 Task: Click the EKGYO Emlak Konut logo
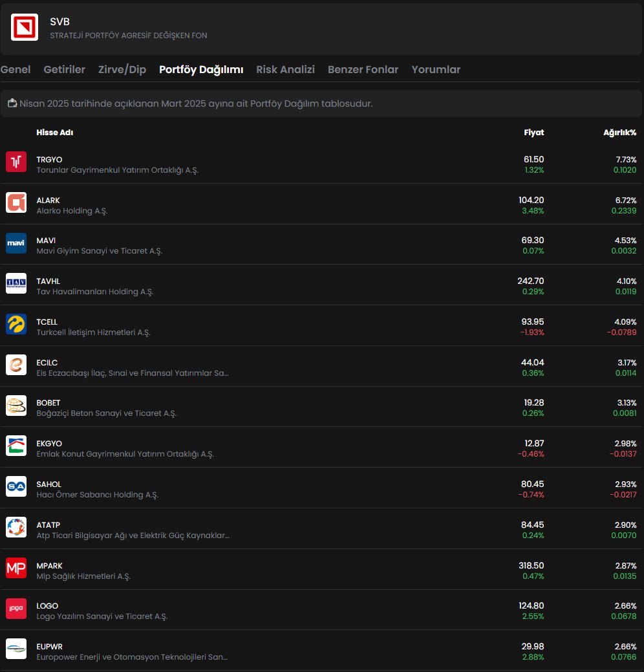click(x=16, y=446)
